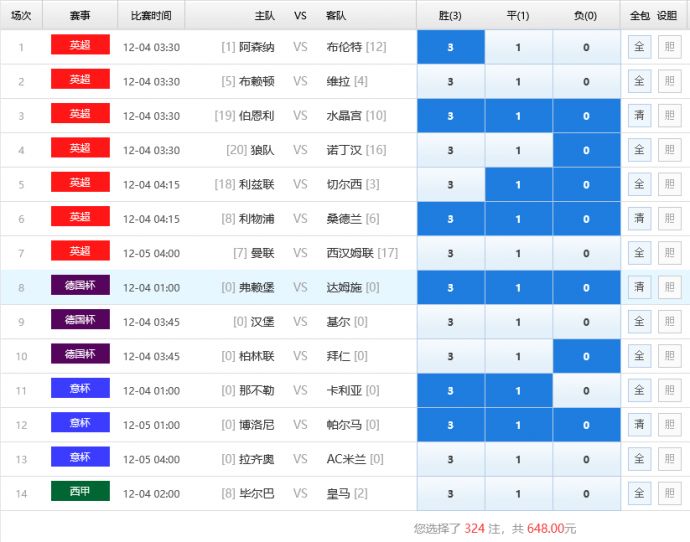
Task: Toggle lose (0) for 狼队 vs 诺丁汉
Action: tap(586, 150)
